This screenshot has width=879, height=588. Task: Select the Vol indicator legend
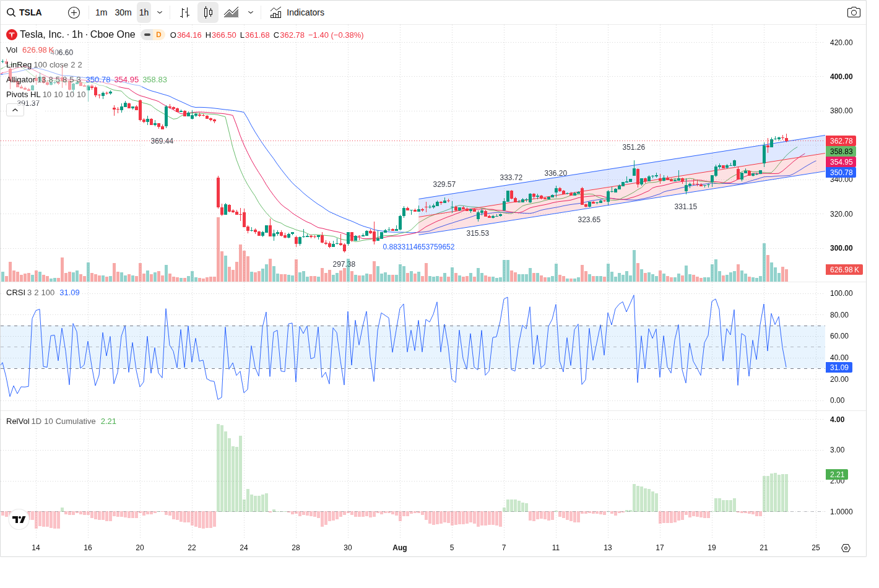tap(12, 50)
